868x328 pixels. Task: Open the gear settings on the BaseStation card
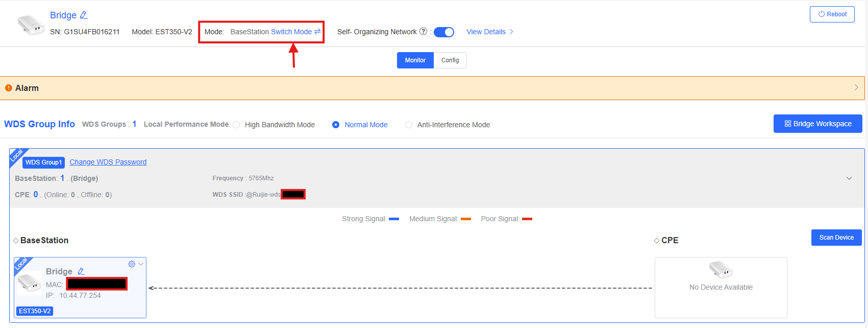[132, 264]
